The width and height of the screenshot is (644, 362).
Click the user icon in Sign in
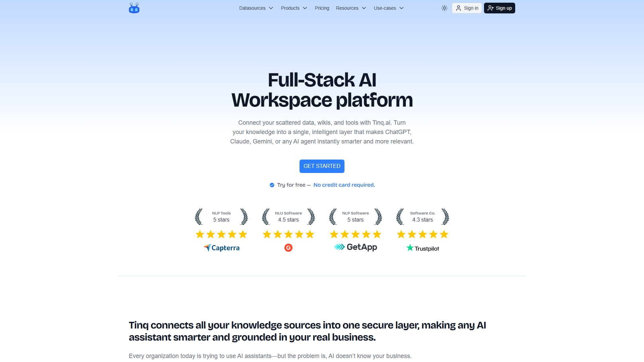coord(458,8)
